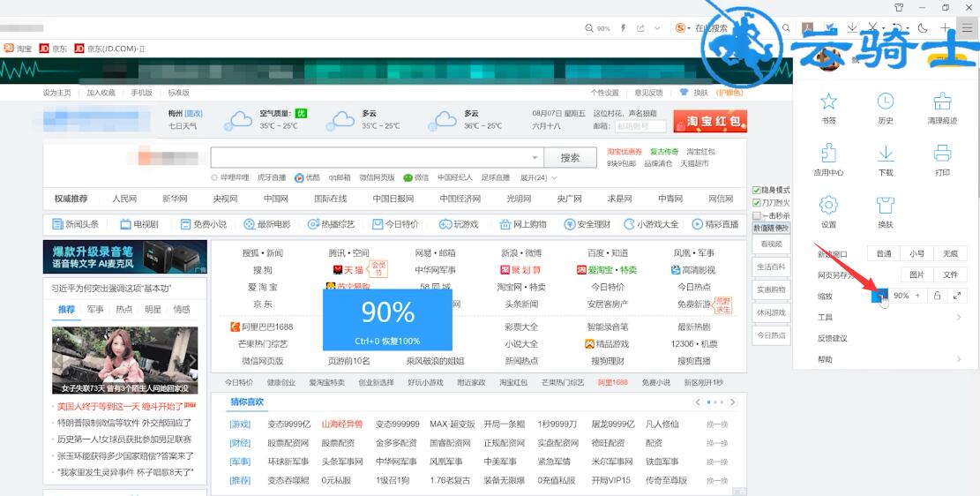Toggle the 隐身模式 checkbox

tap(757, 190)
